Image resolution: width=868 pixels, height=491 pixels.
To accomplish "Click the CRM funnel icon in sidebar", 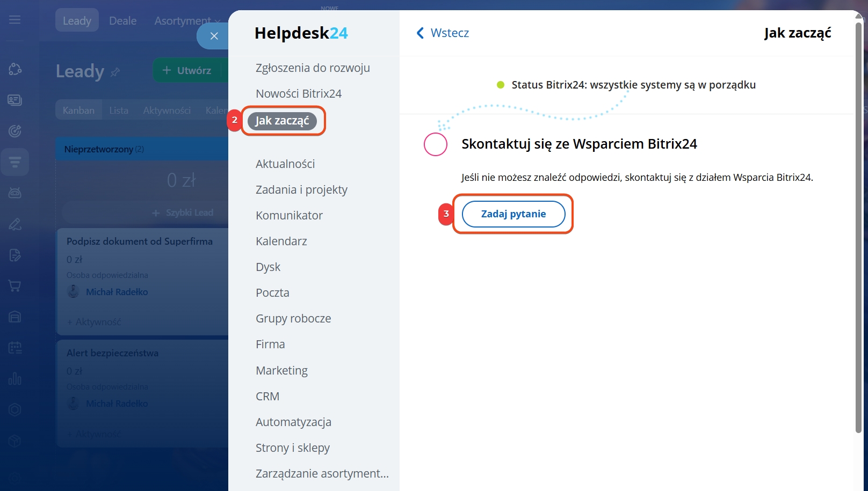I will [x=15, y=162].
